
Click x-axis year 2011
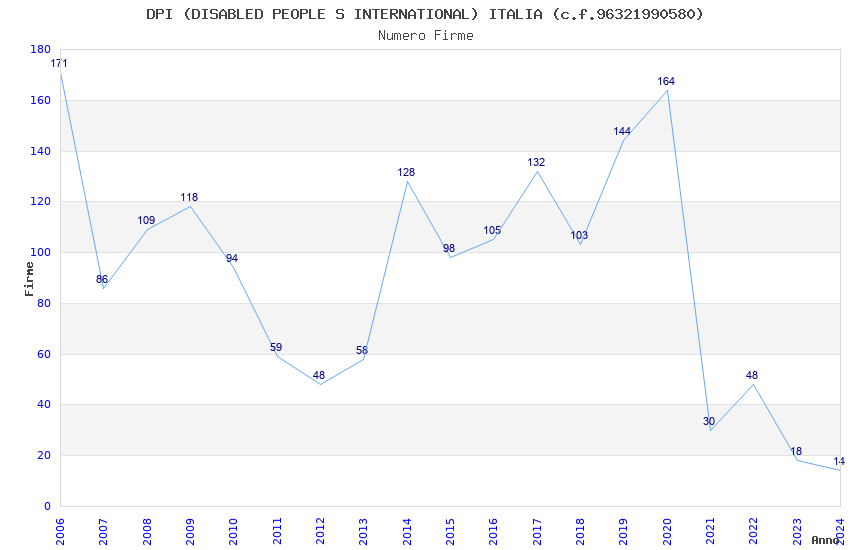[x=276, y=532]
